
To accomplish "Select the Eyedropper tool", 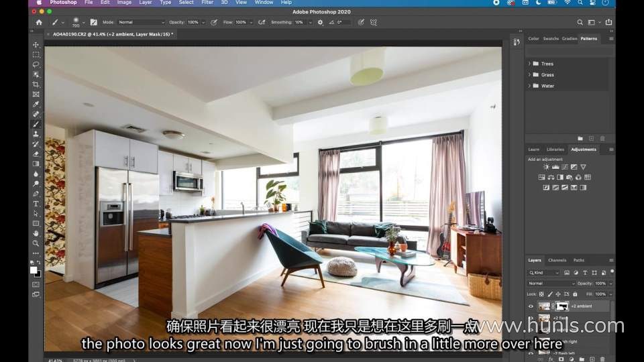I will (36, 105).
